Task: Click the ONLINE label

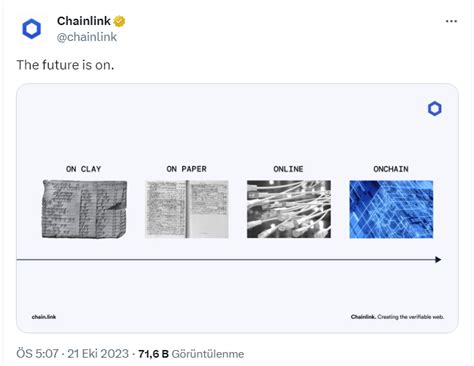Action: tap(288, 169)
